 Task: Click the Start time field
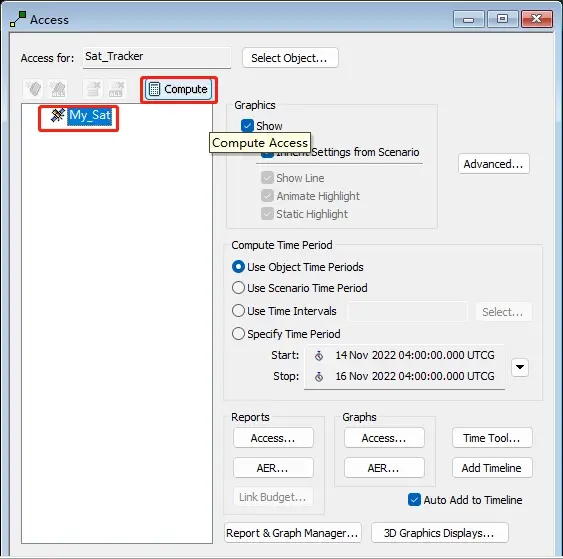(x=415, y=355)
